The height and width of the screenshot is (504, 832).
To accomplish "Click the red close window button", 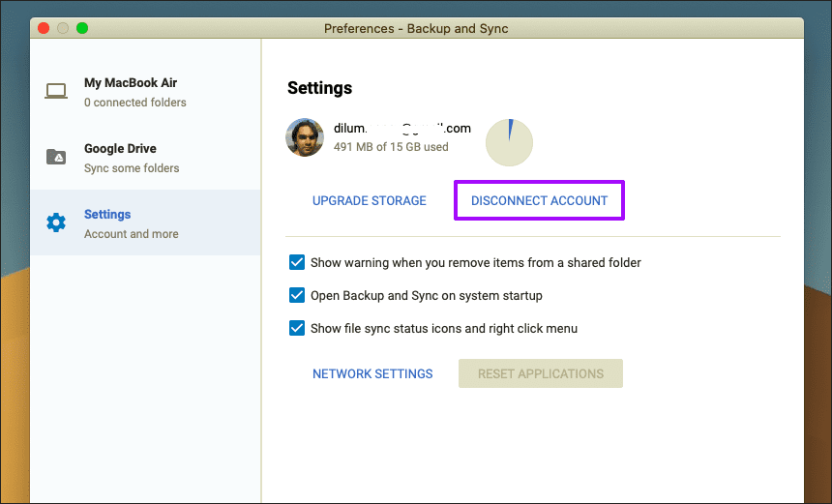I will [44, 28].
